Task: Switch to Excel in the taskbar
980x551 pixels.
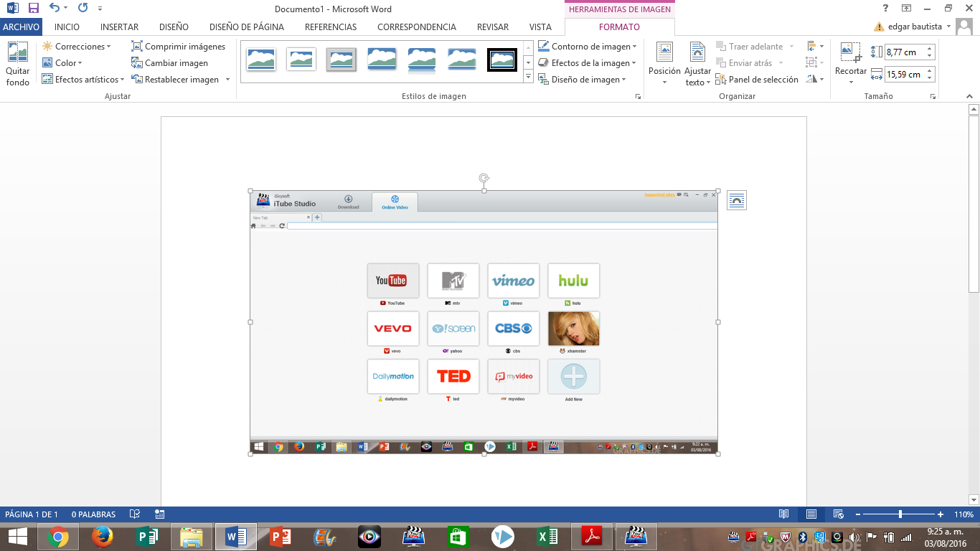Action: [547, 537]
